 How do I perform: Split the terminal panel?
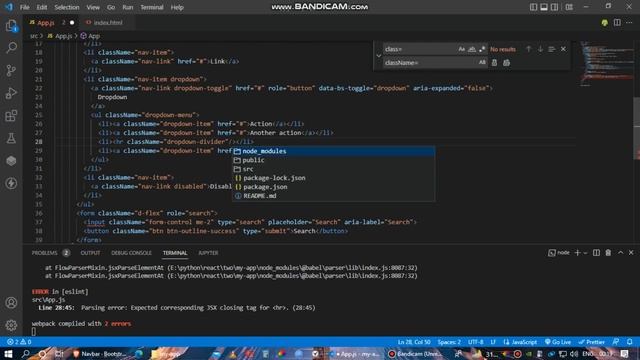[x=596, y=253]
